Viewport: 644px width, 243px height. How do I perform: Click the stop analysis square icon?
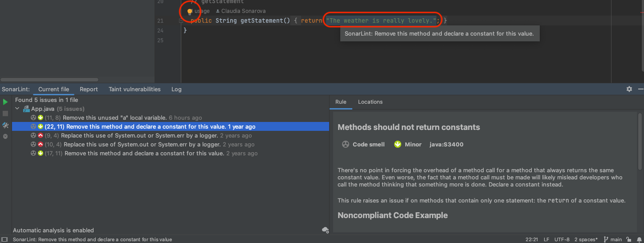[5, 114]
